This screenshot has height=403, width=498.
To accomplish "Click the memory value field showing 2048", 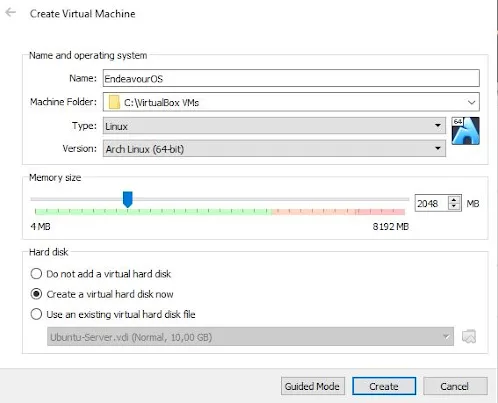I will click(431, 203).
